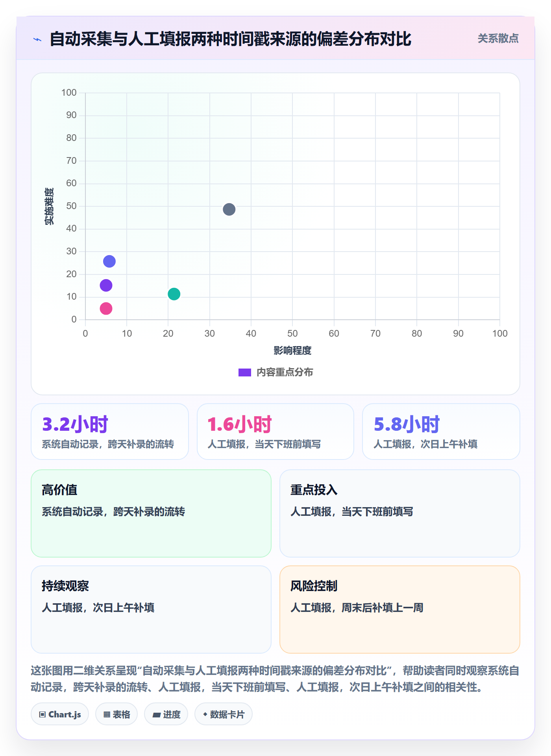551x756 pixels.
Task: Click the caption under the 1.6小时 value
Action: click(x=264, y=445)
